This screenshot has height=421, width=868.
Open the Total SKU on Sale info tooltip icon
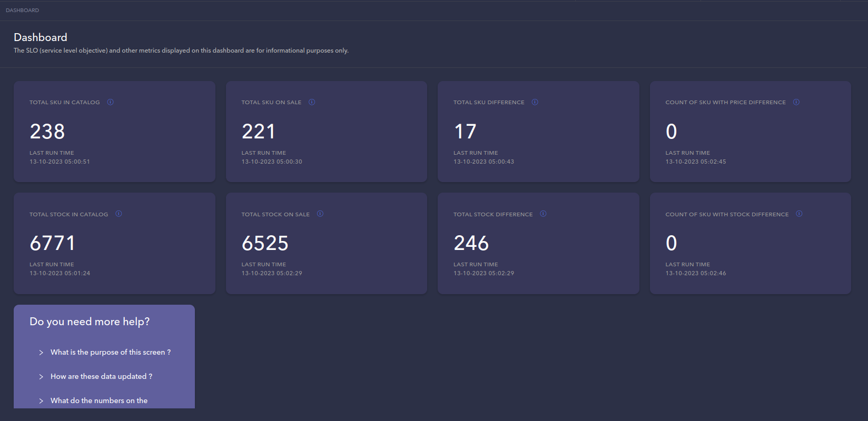pyautogui.click(x=312, y=102)
